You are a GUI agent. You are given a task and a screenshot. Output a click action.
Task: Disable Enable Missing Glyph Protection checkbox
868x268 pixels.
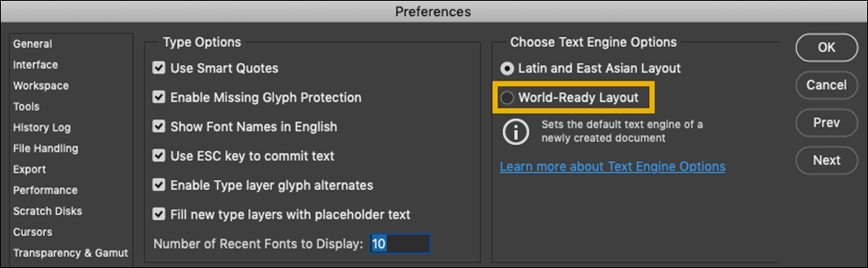click(159, 98)
